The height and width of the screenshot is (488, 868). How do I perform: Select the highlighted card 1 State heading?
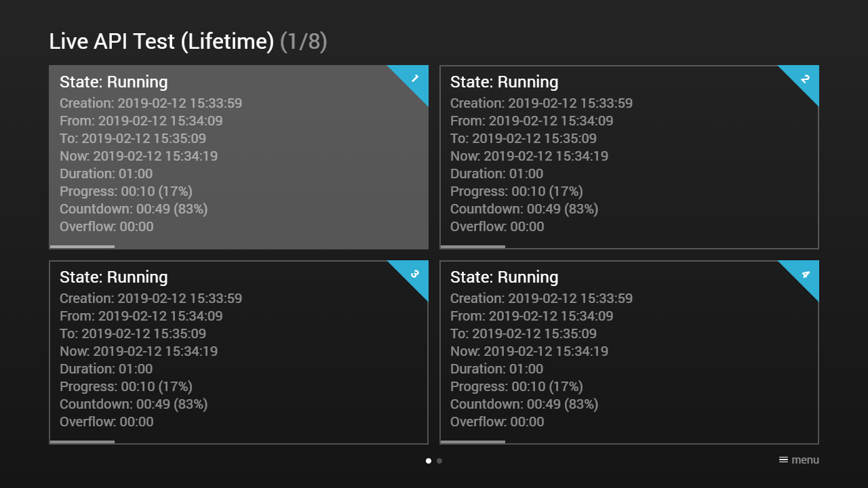click(113, 82)
